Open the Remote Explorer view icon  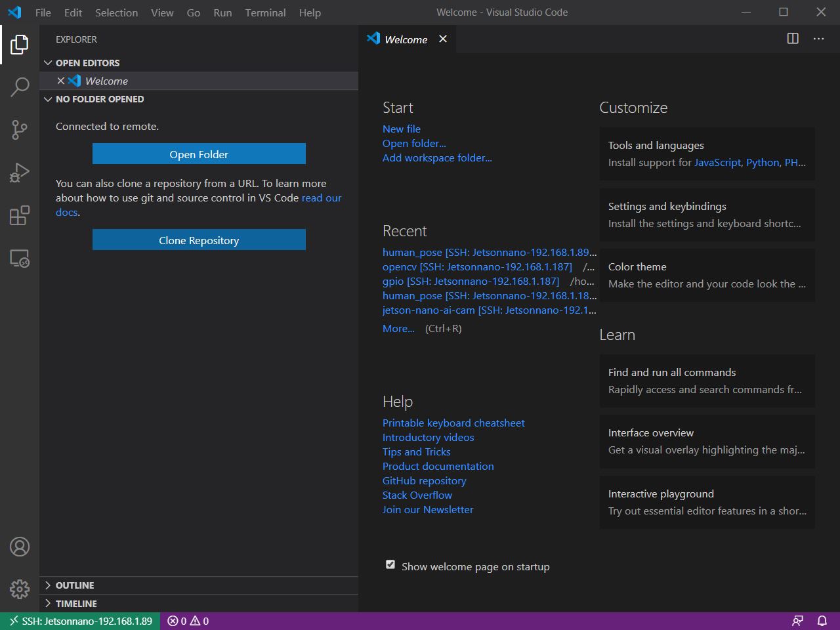coord(20,258)
